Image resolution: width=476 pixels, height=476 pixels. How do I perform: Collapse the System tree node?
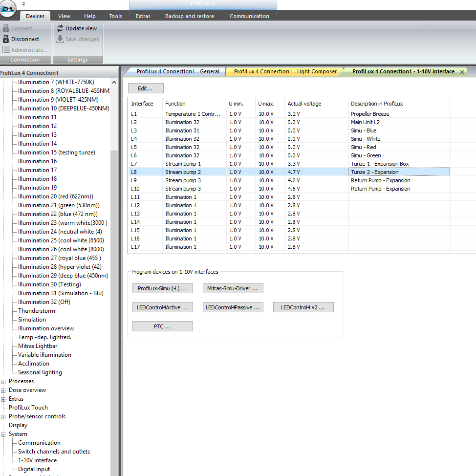[3, 434]
